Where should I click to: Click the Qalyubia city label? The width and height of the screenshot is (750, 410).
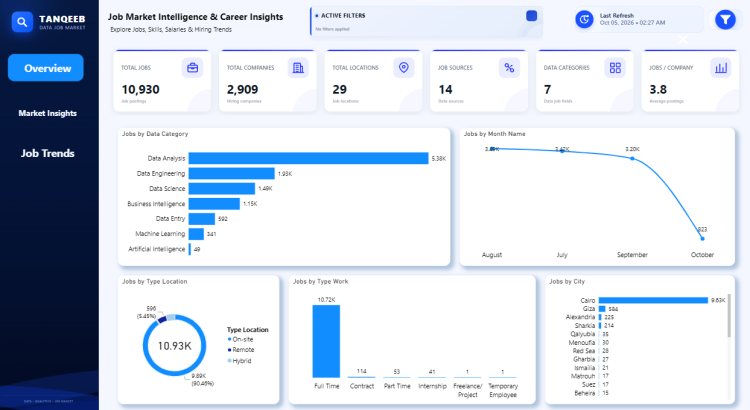point(583,334)
